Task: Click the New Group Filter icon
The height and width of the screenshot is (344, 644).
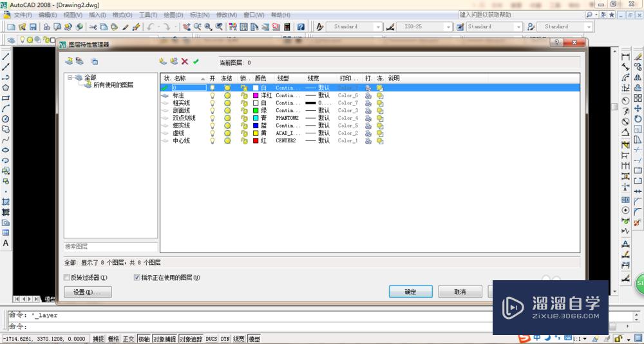Action: [x=80, y=62]
